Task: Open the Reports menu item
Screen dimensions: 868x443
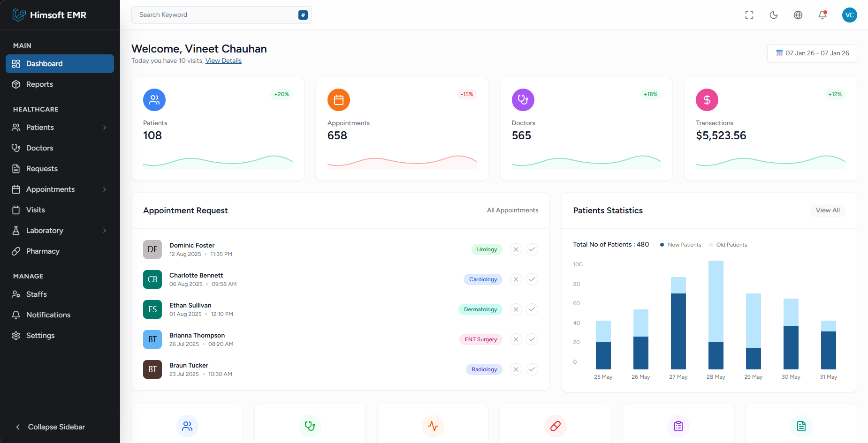Action: 39,84
